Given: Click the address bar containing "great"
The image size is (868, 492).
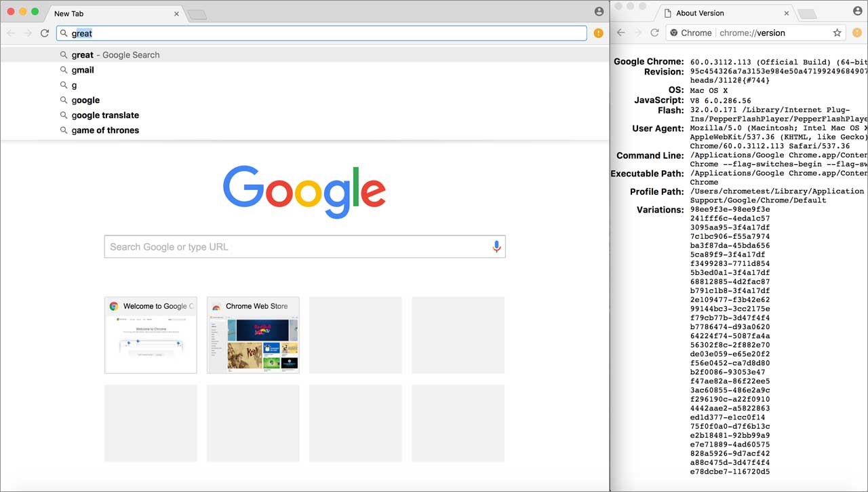Looking at the screenshot, I should [x=321, y=33].
